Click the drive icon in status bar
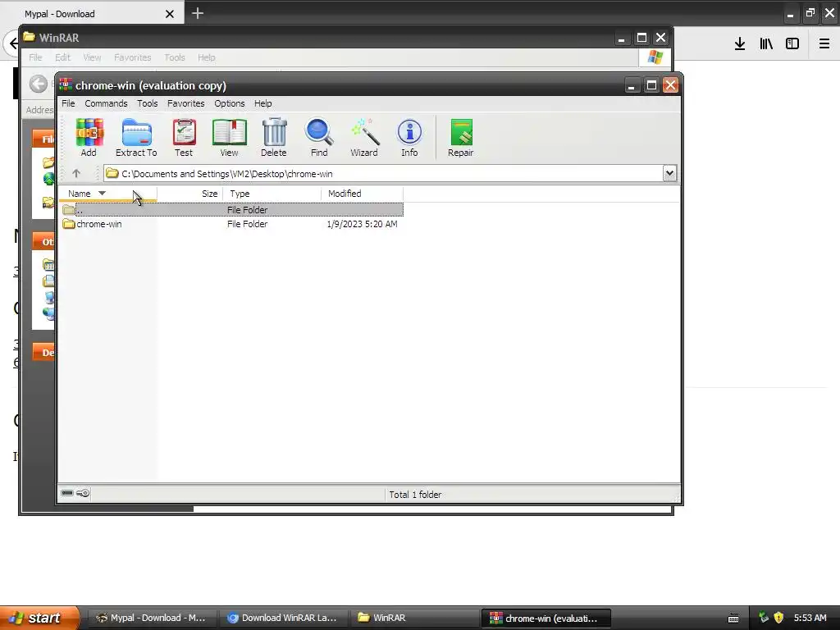Screen dimensions: 840x630 [67, 493]
